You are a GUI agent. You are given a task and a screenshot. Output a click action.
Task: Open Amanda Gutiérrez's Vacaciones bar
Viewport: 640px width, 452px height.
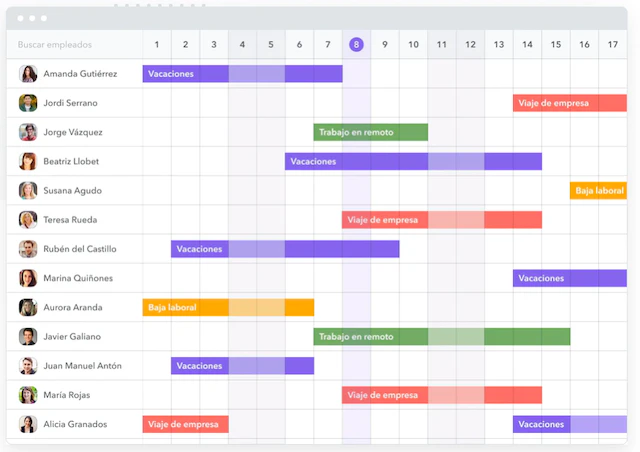(242, 74)
